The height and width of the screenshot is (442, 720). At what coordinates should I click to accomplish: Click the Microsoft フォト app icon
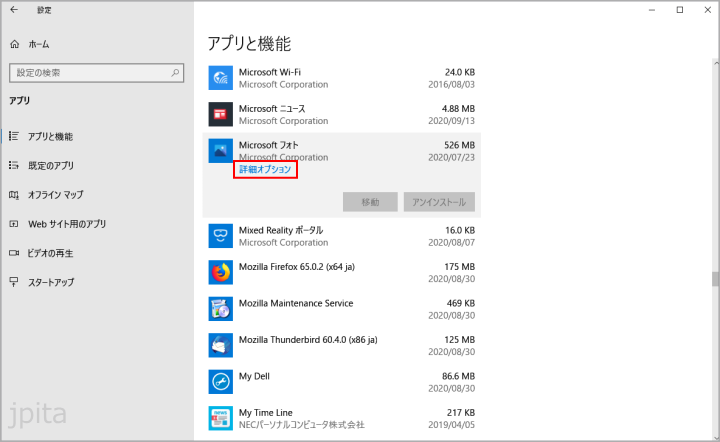tap(220, 151)
